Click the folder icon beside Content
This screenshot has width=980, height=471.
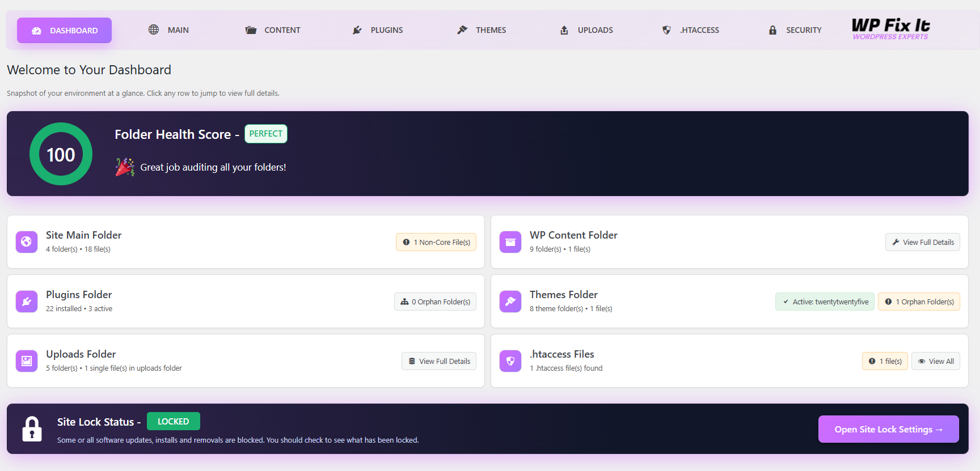251,30
